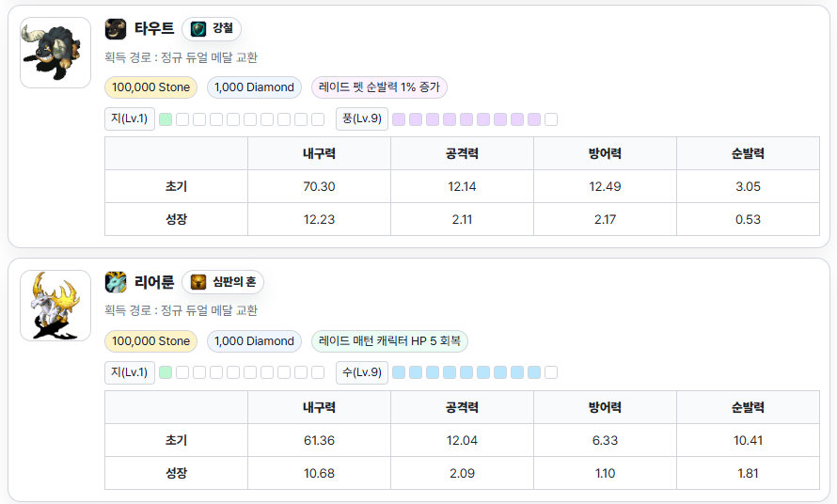Click the 레이드 펫 순발력 1% 증가 tag

(379, 87)
